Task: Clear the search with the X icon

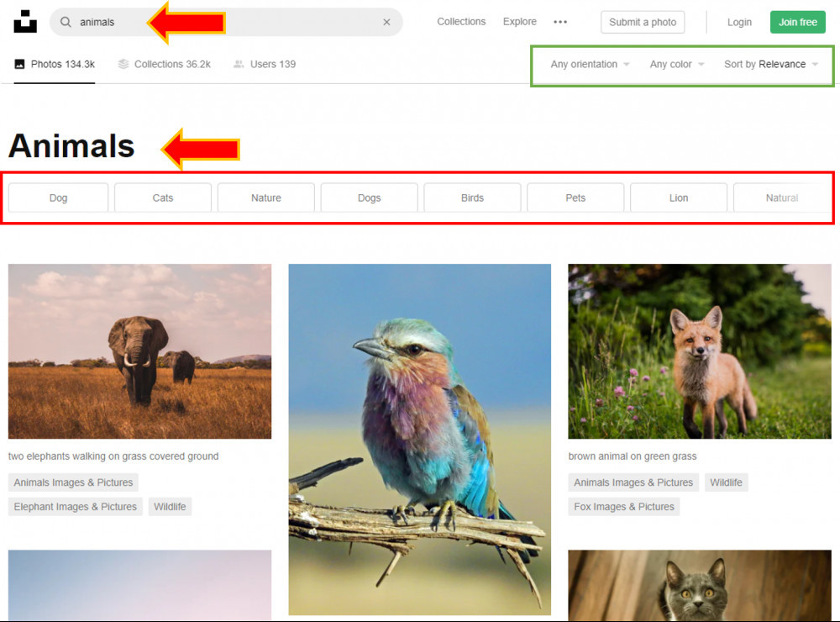Action: [386, 22]
